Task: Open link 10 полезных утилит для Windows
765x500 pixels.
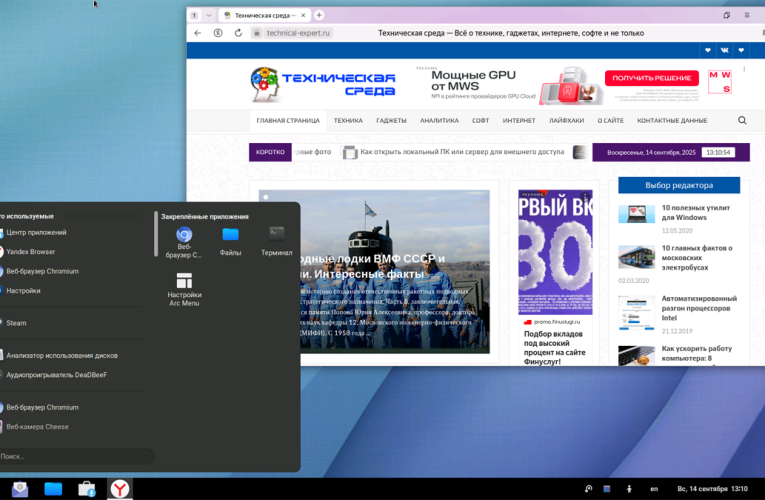Action: [x=696, y=213]
